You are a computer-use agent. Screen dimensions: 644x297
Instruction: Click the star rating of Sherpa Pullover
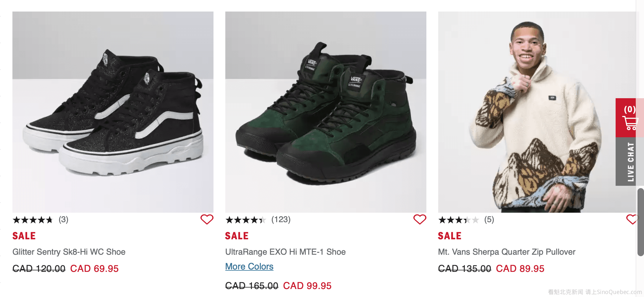pos(458,220)
